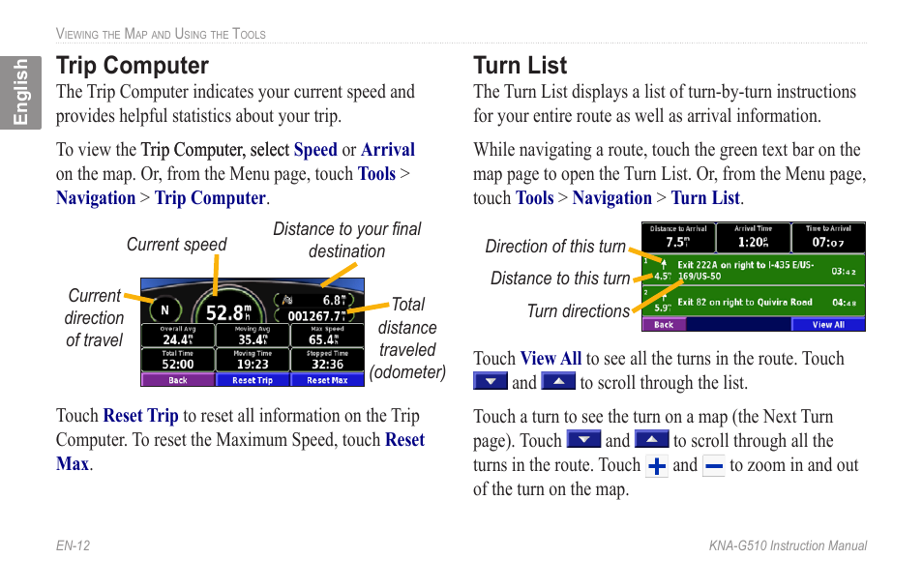Image resolution: width=923 pixels, height=588 pixels.
Task: Click the Overall Avg 24.4 field
Action: (178, 337)
